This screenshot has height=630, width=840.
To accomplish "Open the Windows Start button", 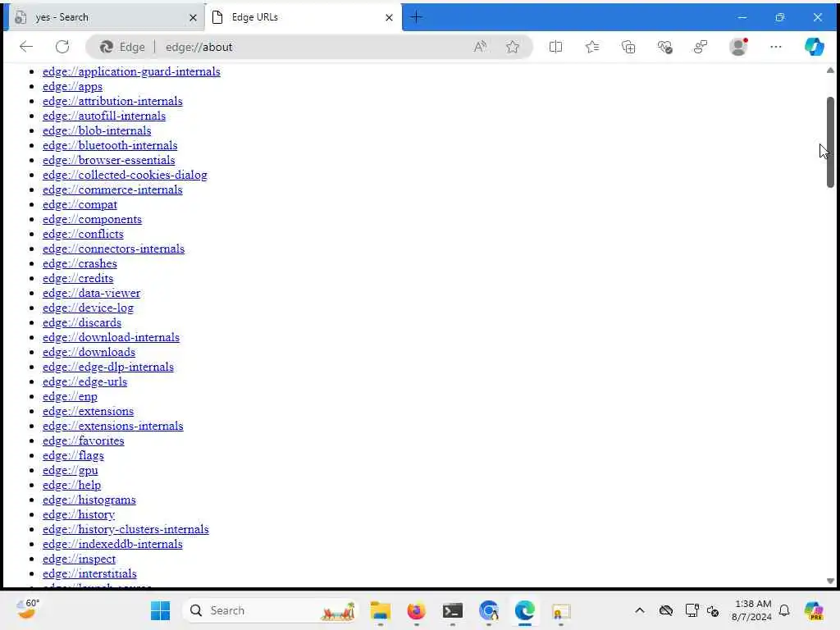I will tap(160, 610).
